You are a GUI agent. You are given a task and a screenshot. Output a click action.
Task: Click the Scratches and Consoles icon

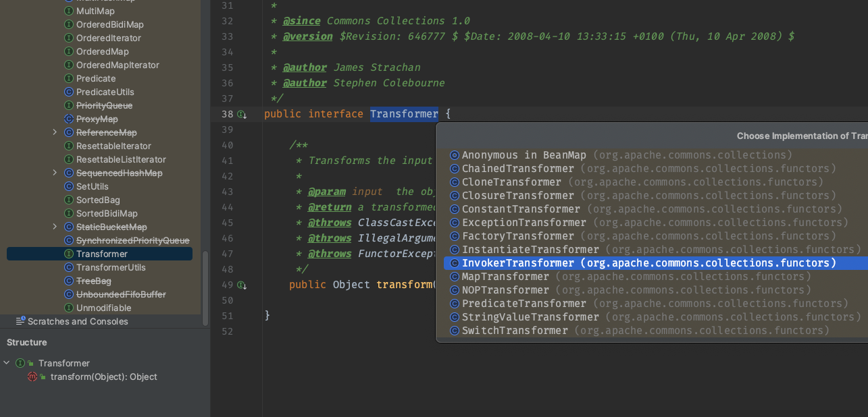coord(20,321)
